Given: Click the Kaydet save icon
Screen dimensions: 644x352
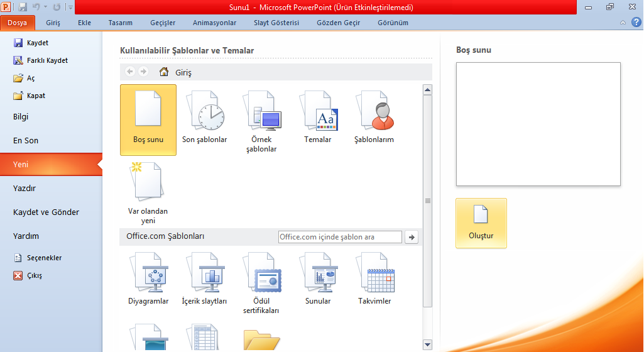Looking at the screenshot, I should (18, 43).
